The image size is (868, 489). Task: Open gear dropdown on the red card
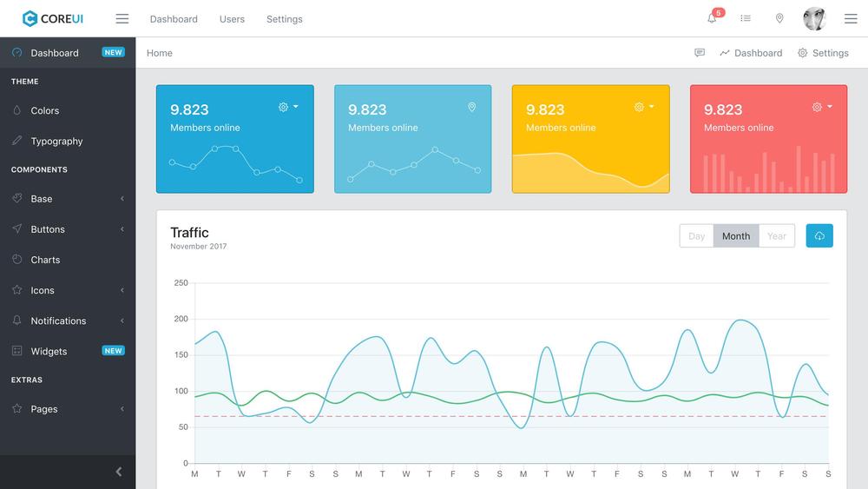[822, 107]
